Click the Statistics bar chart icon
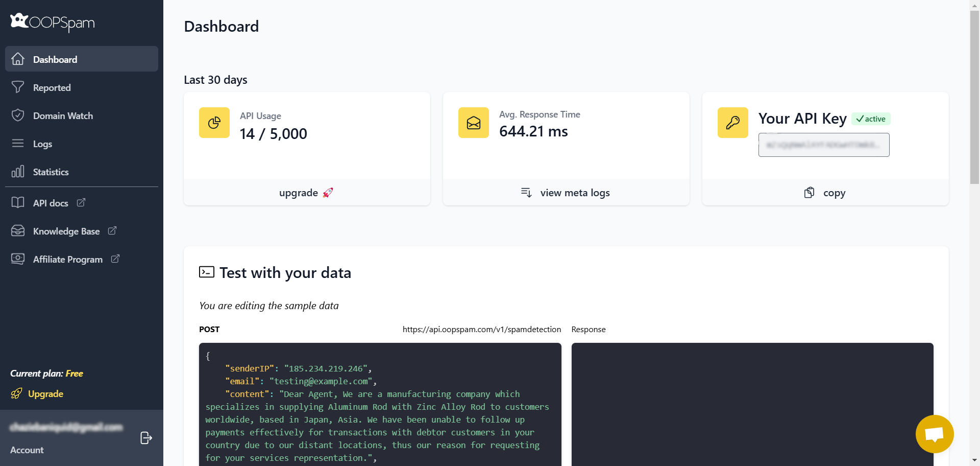The image size is (980, 466). [18, 172]
